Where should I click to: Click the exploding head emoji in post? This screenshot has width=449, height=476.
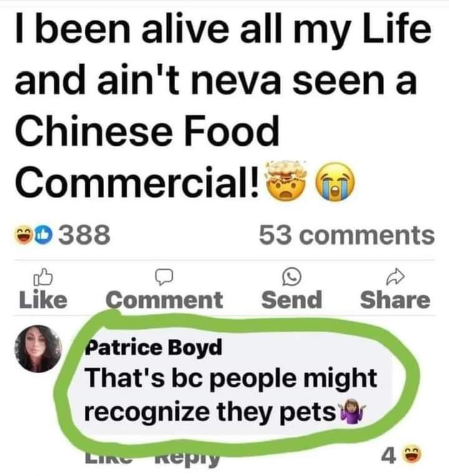pyautogui.click(x=286, y=181)
